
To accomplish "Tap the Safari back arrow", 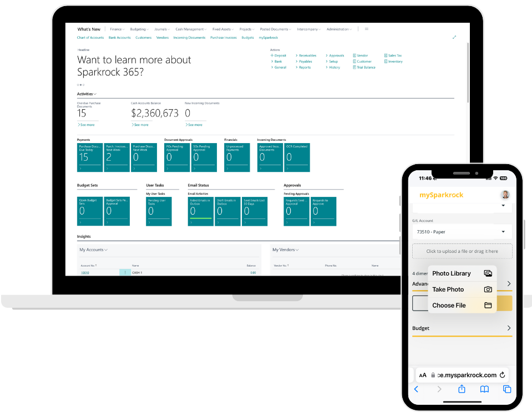I will (416, 389).
